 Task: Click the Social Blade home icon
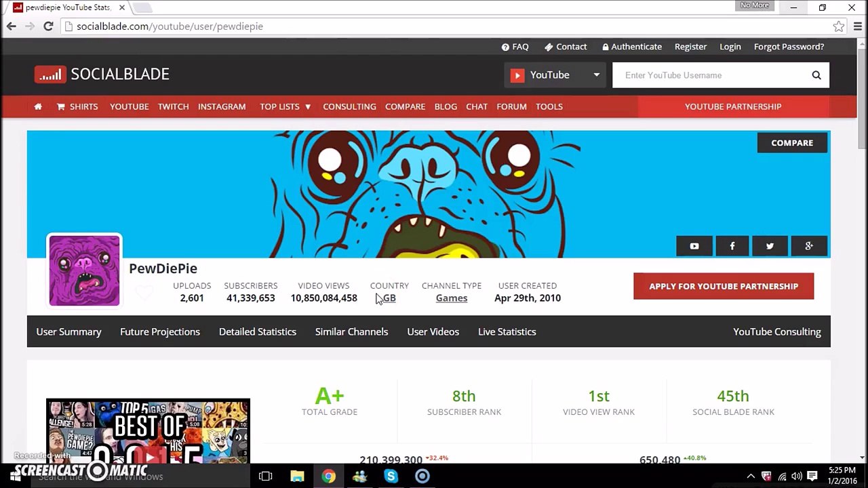pos(38,106)
